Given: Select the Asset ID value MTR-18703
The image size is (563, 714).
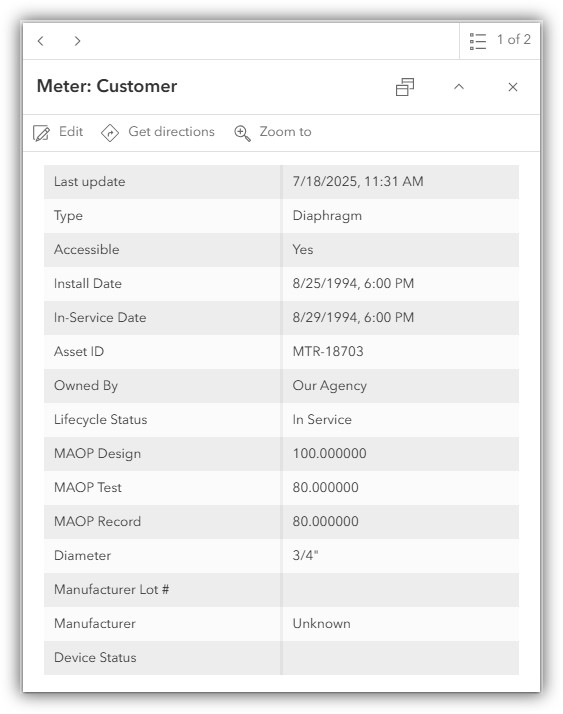Looking at the screenshot, I should (328, 351).
